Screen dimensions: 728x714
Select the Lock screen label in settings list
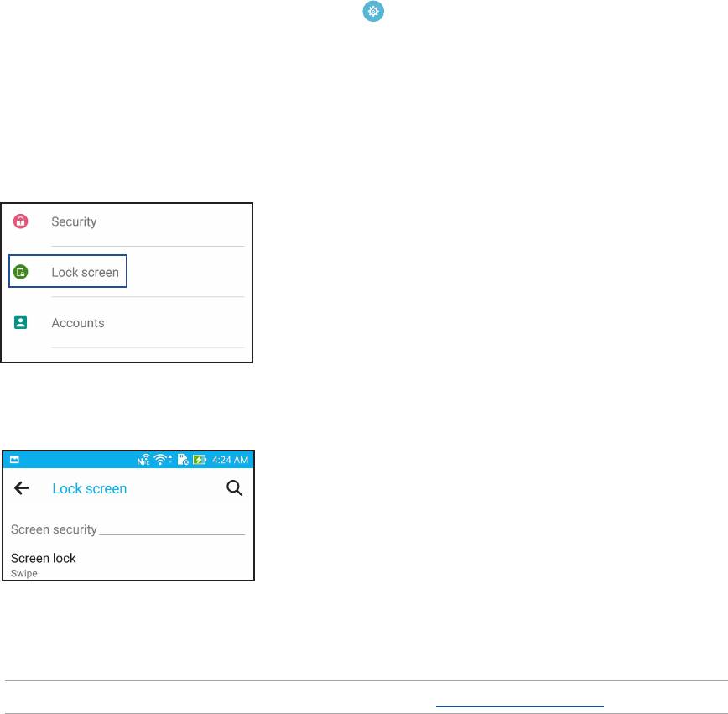pos(85,272)
